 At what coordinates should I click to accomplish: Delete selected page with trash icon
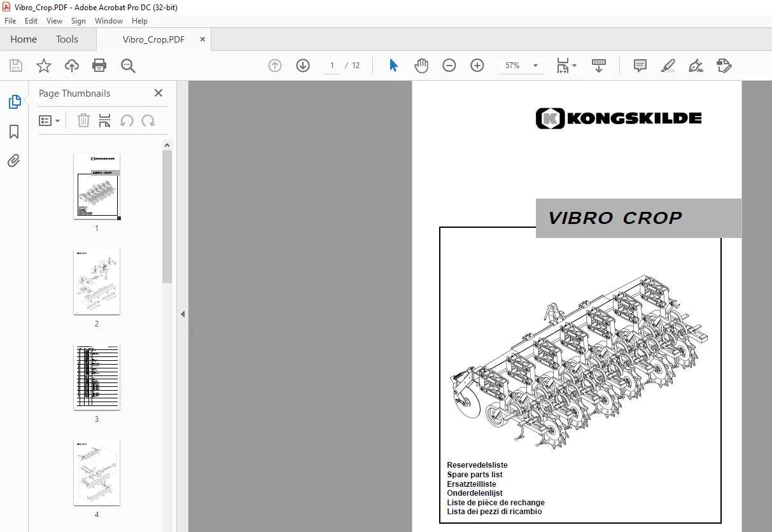pyautogui.click(x=83, y=120)
